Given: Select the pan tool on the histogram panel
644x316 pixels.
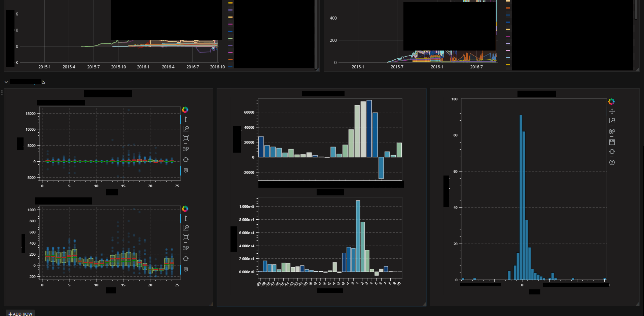Looking at the screenshot, I should tap(612, 111).
